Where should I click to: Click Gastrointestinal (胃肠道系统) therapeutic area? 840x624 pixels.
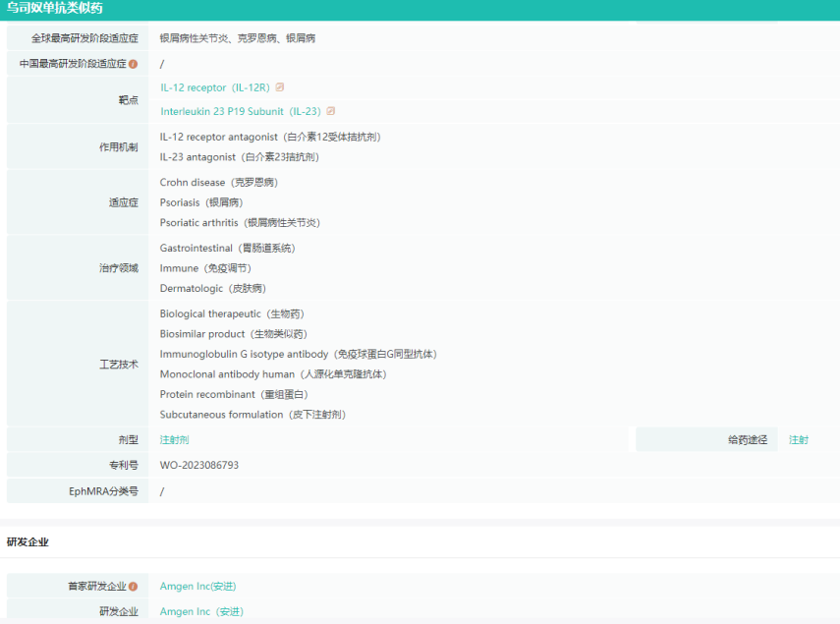click(x=227, y=249)
